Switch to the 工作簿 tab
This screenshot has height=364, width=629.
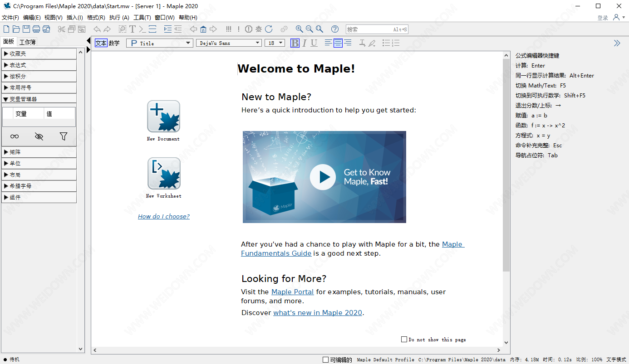28,42
